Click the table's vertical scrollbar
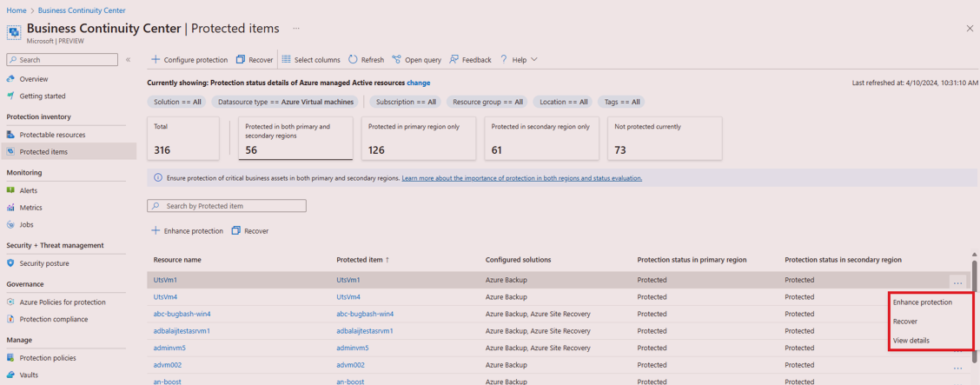The image size is (980, 385). (974, 313)
